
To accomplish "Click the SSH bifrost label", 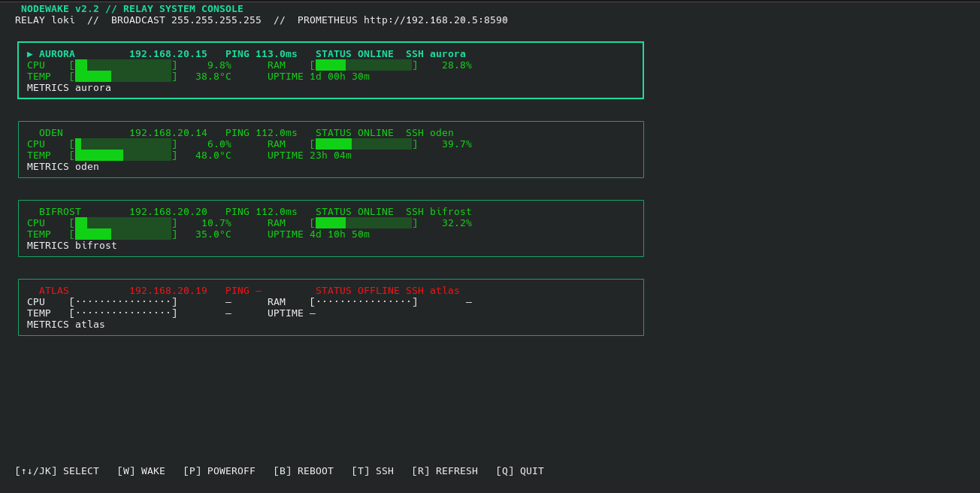I will pos(439,212).
